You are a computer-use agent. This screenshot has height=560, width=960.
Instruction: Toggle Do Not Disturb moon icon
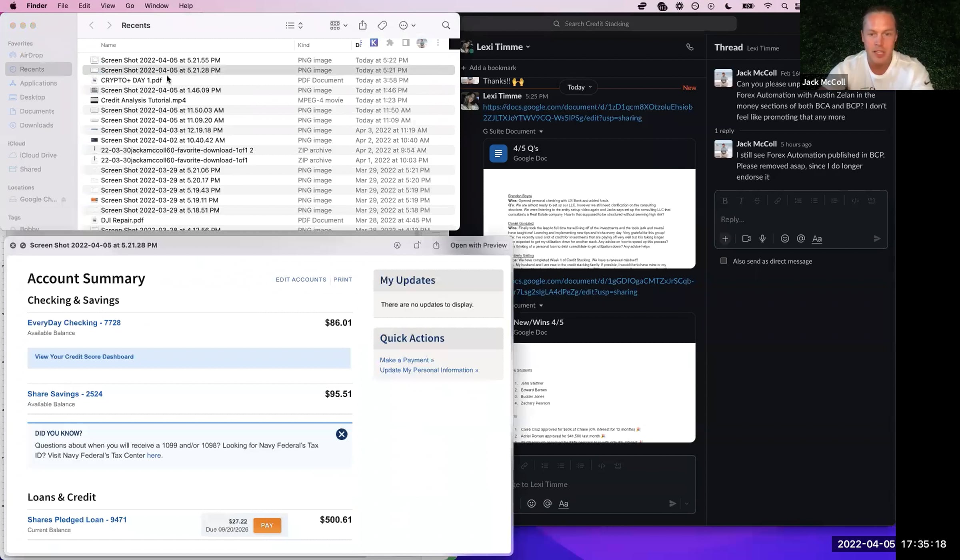728,6
